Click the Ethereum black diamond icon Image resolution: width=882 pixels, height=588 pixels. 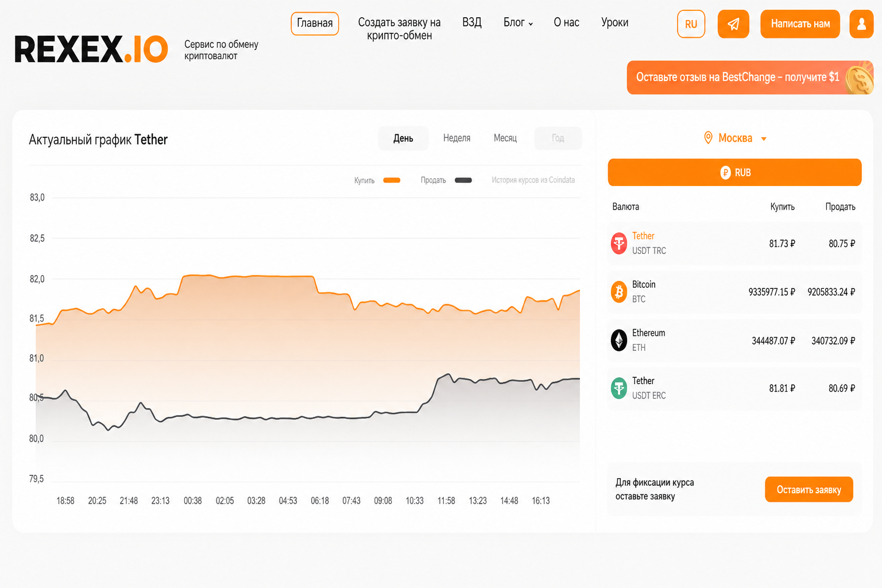tap(619, 340)
